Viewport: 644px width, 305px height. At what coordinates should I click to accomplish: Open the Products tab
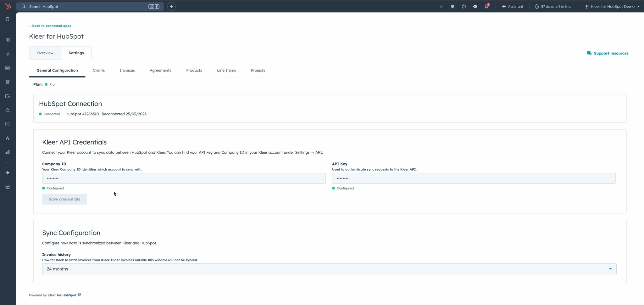click(194, 71)
